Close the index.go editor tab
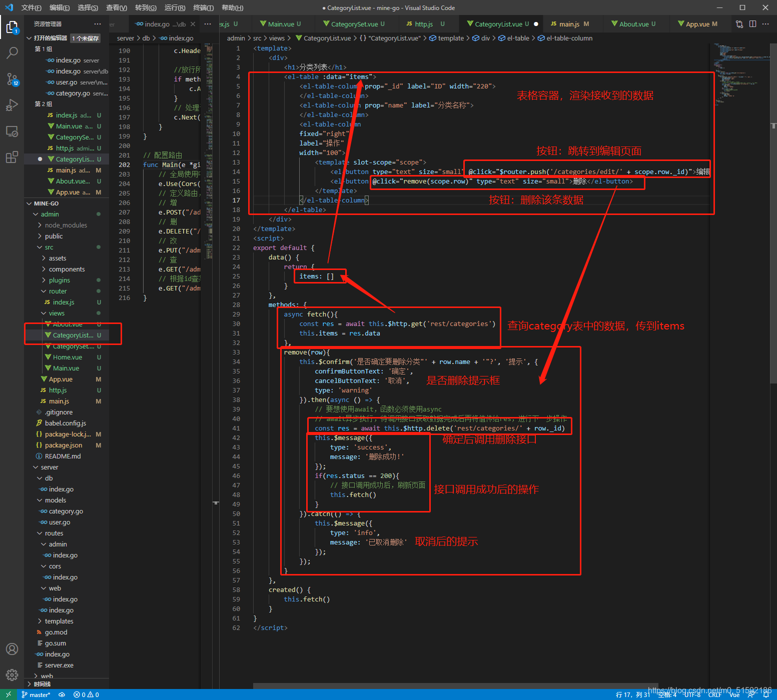This screenshot has height=700, width=777. 193,24
